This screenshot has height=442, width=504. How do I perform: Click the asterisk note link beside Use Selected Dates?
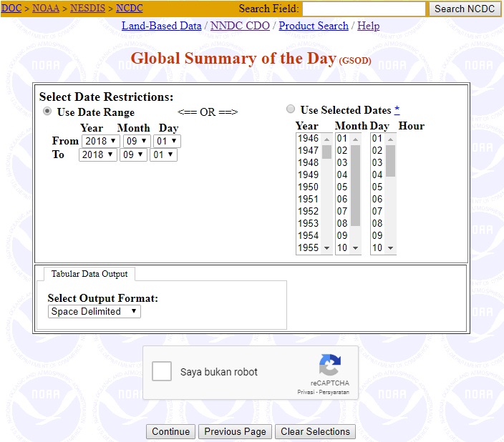pos(397,109)
